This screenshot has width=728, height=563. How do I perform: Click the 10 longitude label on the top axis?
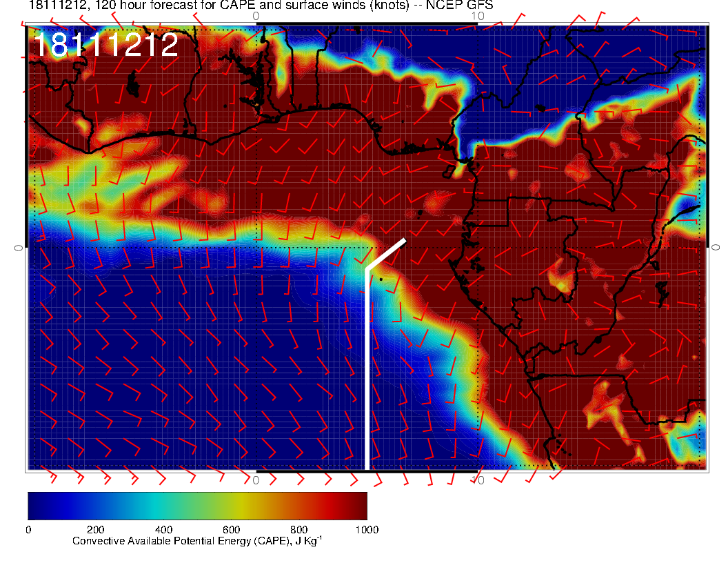tap(479, 16)
